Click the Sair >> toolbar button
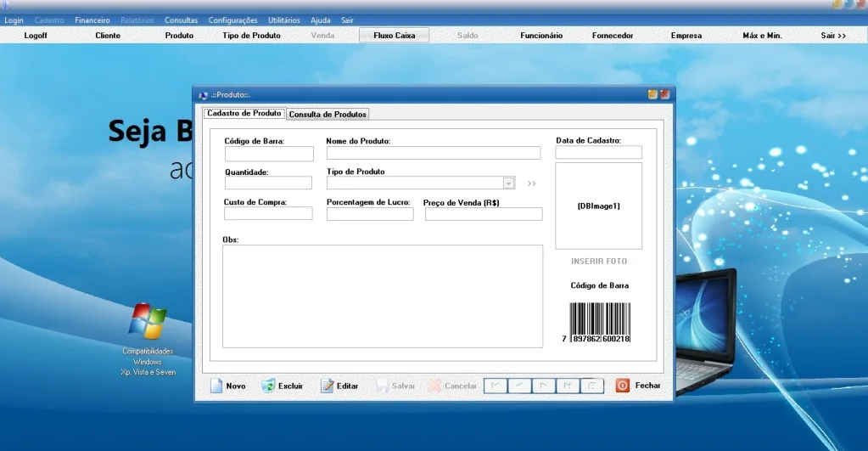 pos(834,36)
